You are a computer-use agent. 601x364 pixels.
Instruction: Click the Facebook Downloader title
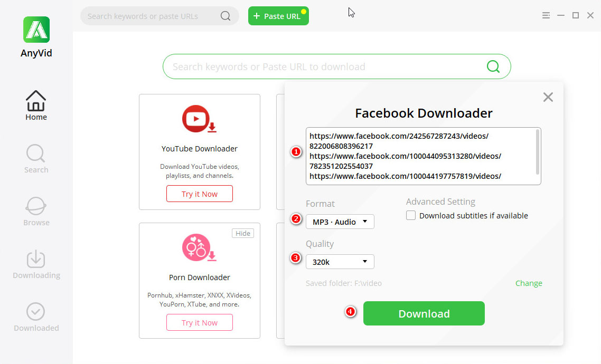coord(424,113)
